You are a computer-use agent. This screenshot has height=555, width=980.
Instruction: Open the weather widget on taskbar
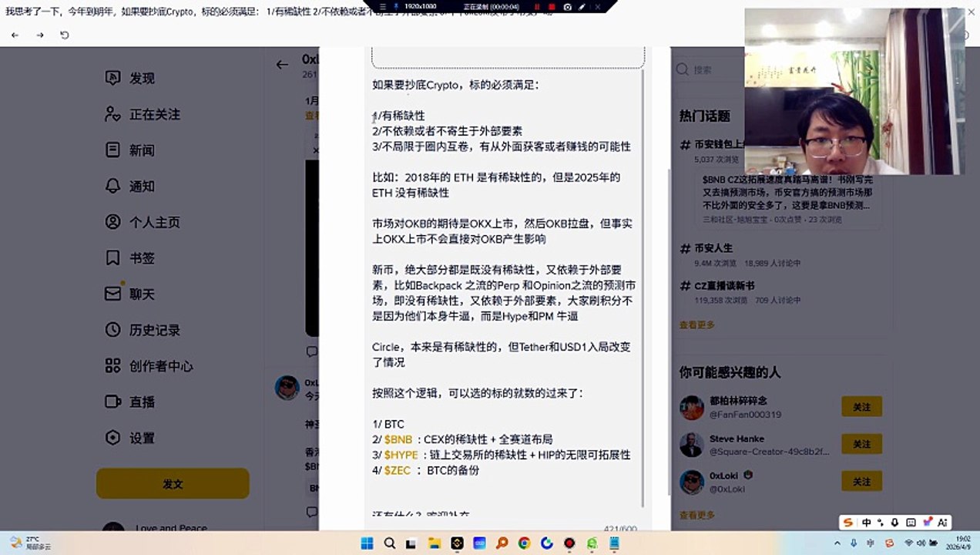pyautogui.click(x=32, y=543)
